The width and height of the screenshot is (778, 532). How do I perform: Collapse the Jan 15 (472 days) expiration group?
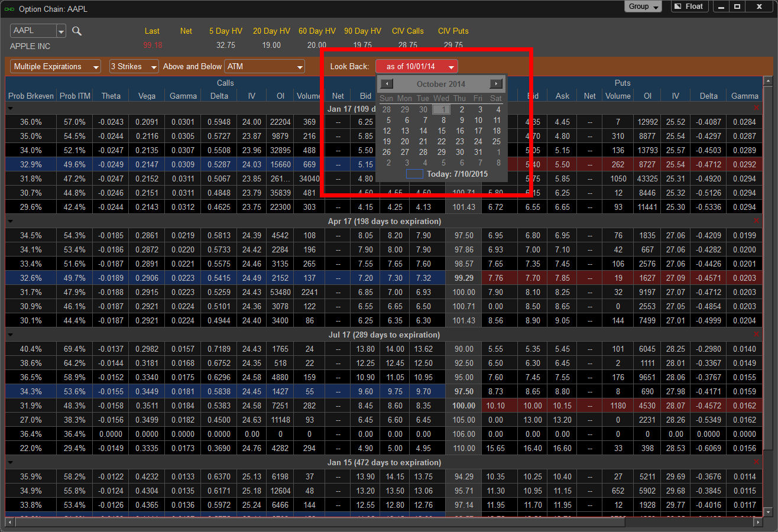tap(10, 462)
